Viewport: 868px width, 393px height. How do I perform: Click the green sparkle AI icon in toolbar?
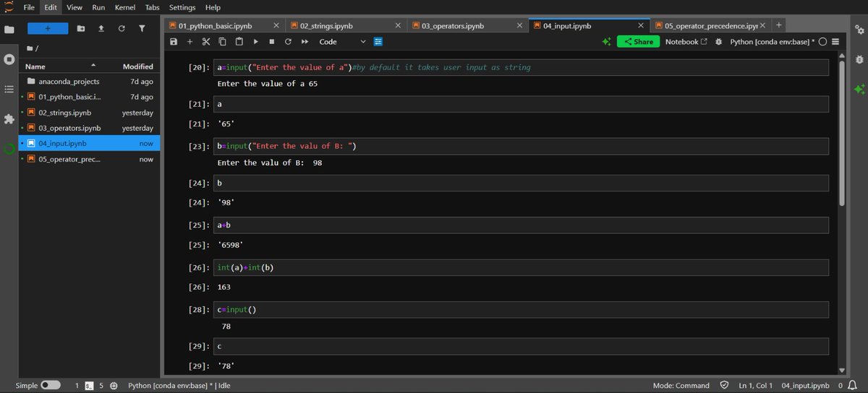(606, 42)
